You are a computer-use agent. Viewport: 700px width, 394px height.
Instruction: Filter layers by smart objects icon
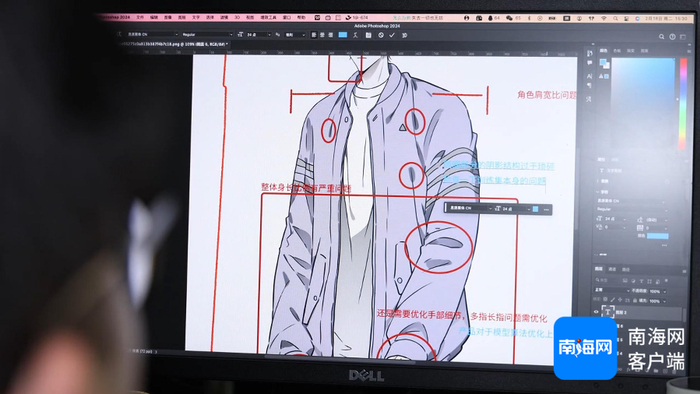point(658,281)
